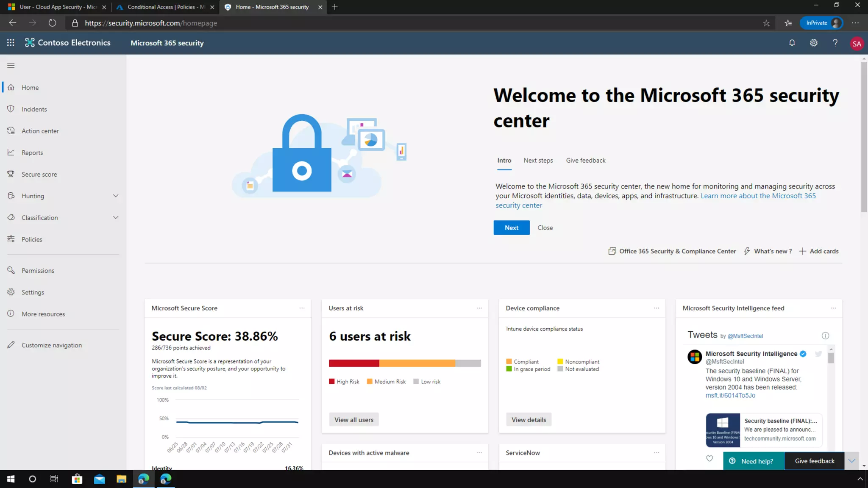Click the help question mark icon
This screenshot has width=868, height=488.
(835, 43)
